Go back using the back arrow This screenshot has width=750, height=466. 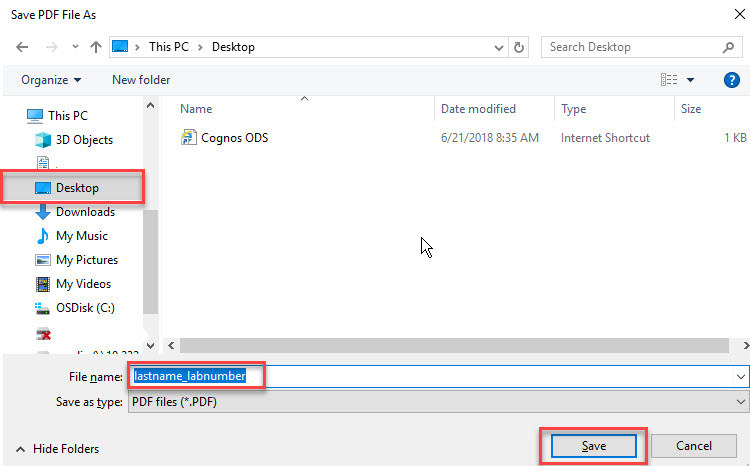click(22, 47)
